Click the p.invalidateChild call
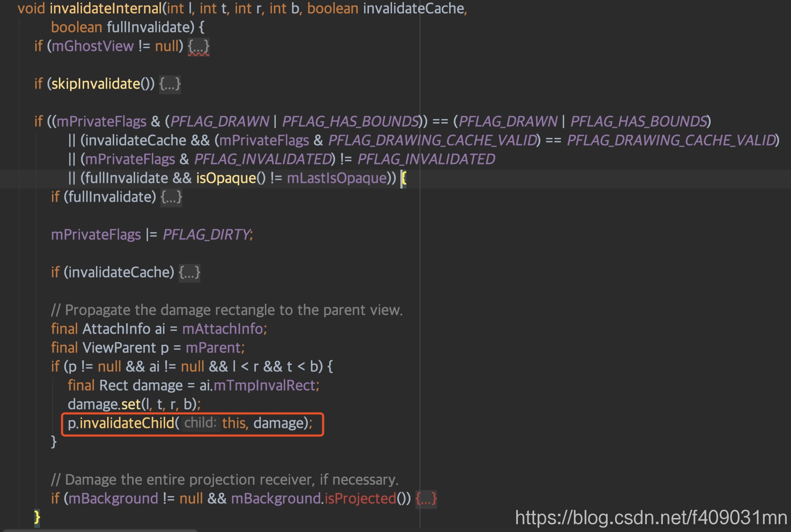Viewport: 791px width, 532px height. click(x=190, y=423)
